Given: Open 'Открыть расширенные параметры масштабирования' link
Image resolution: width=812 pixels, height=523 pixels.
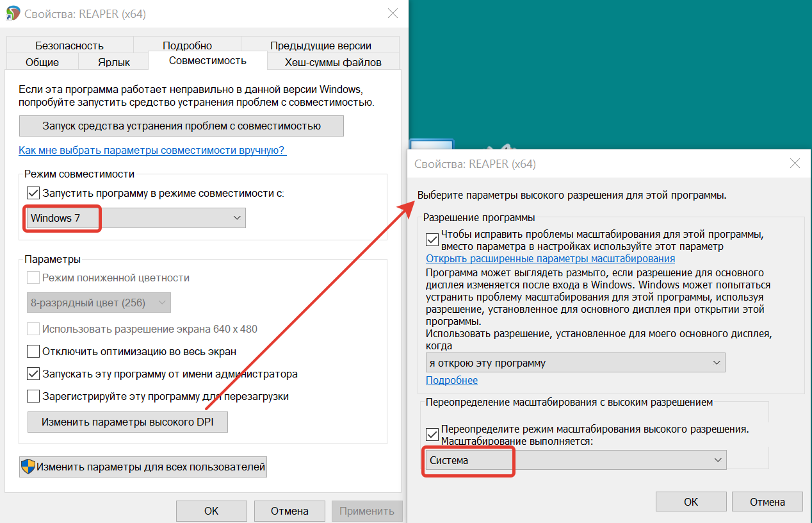Looking at the screenshot, I should coord(551,258).
